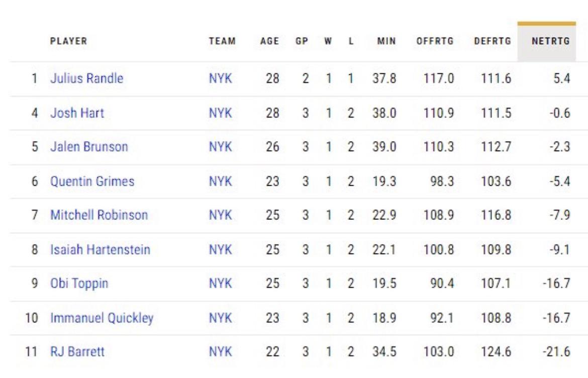This screenshot has height=378, width=588.
Task: Click the Jalen Brunson name link
Action: tap(89, 147)
